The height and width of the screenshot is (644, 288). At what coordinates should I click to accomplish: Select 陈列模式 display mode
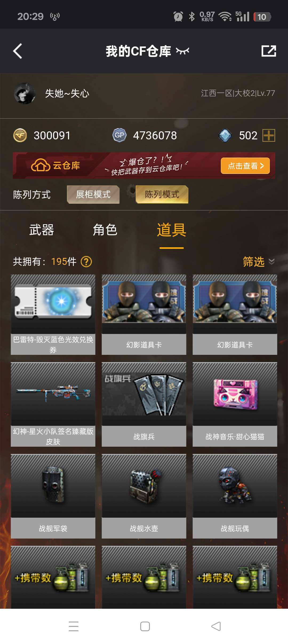(162, 194)
